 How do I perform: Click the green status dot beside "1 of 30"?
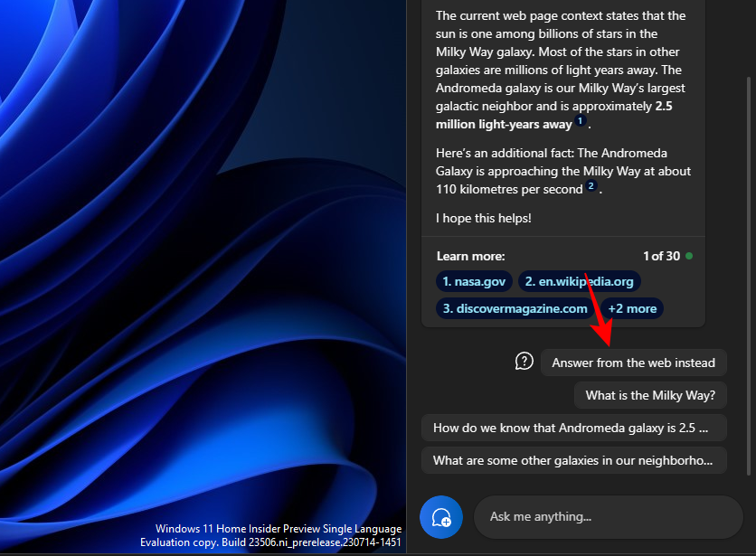click(x=687, y=256)
